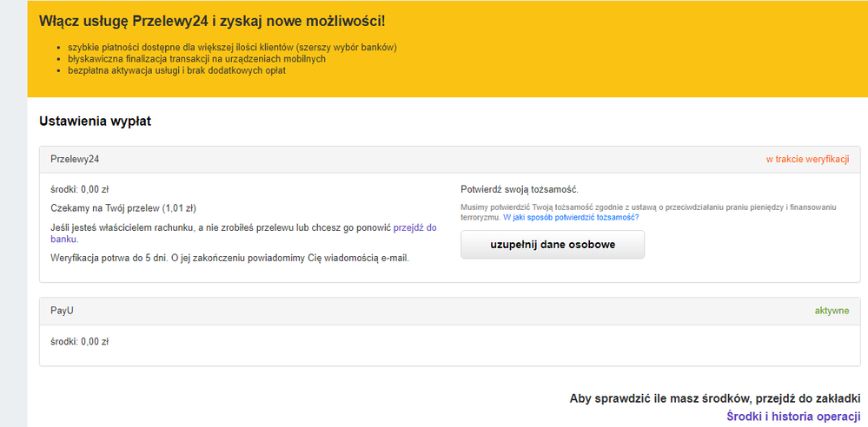Select the 'w trakcie weryfikacji' status text
This screenshot has height=427, width=868.
point(808,160)
